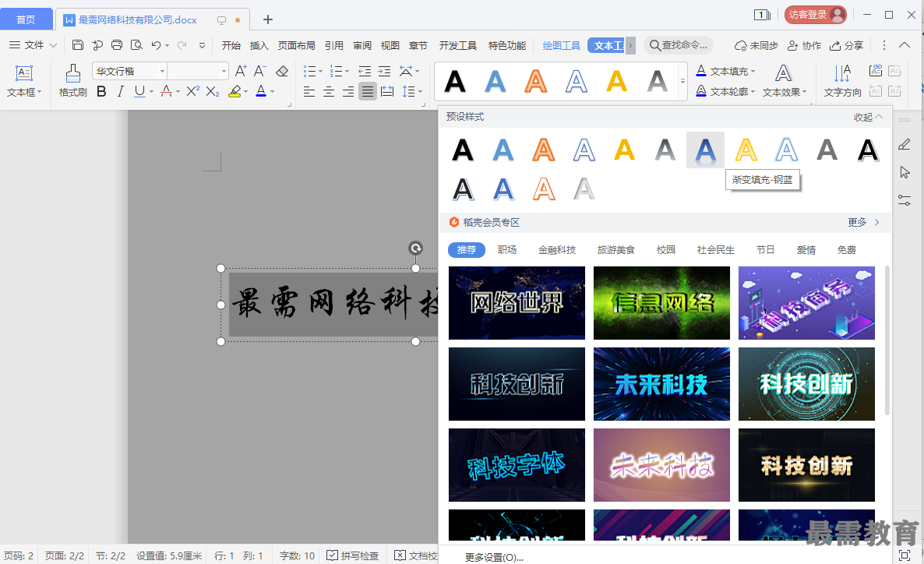924x564 pixels.
Task: Increase font size
Action: coord(241,72)
